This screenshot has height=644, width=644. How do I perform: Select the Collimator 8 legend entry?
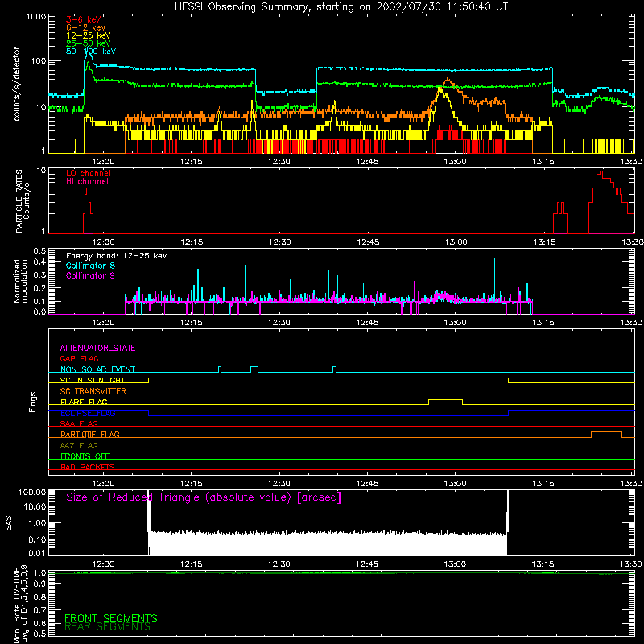tap(90, 266)
